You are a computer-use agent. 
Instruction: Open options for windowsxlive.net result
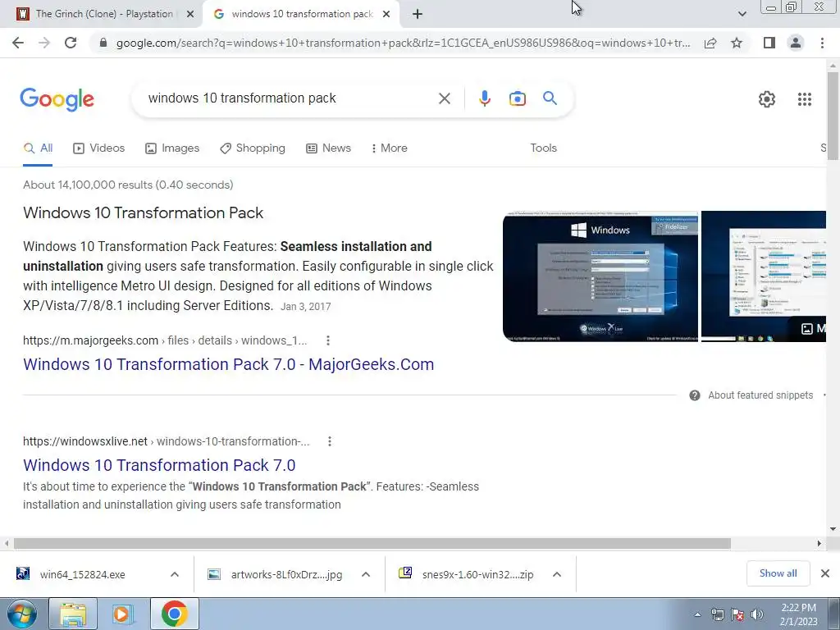(x=330, y=441)
